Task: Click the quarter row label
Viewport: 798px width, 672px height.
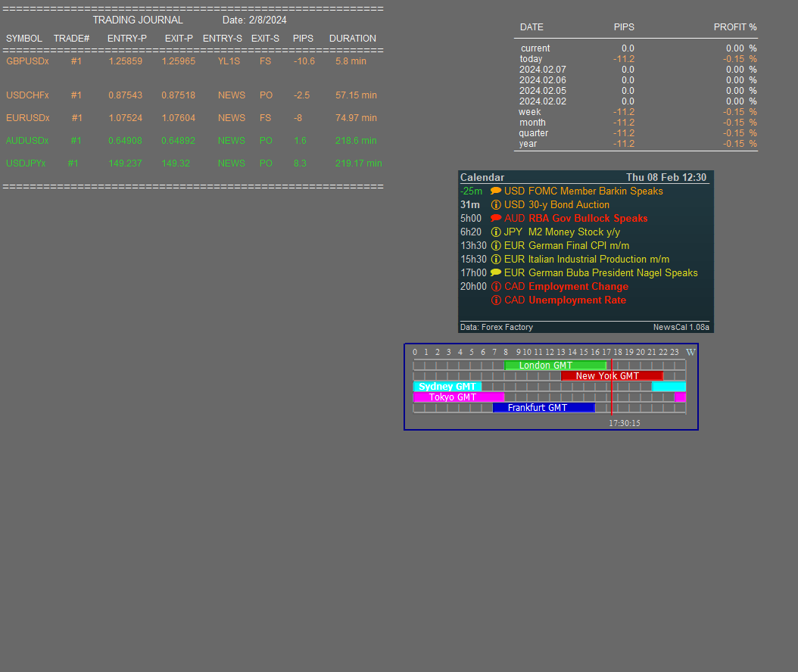Action: (533, 133)
